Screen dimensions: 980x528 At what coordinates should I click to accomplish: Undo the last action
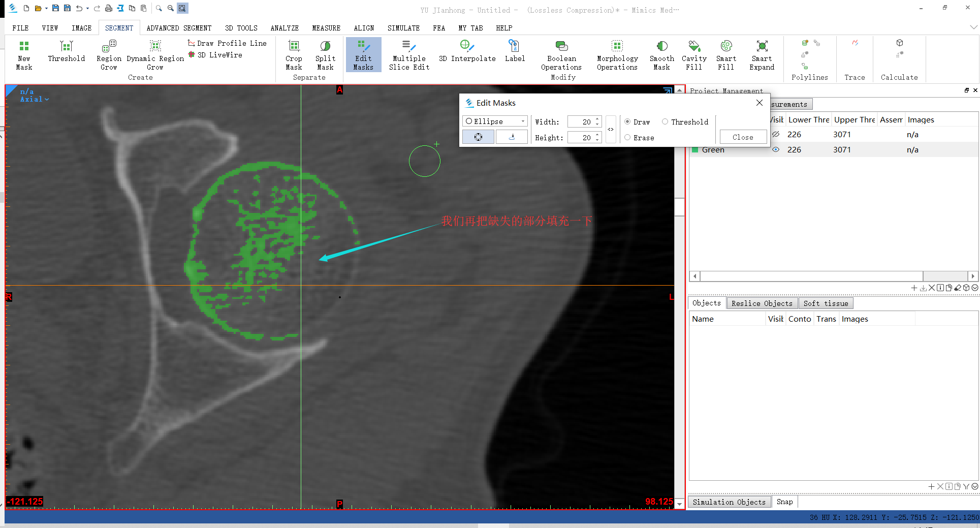click(x=79, y=8)
